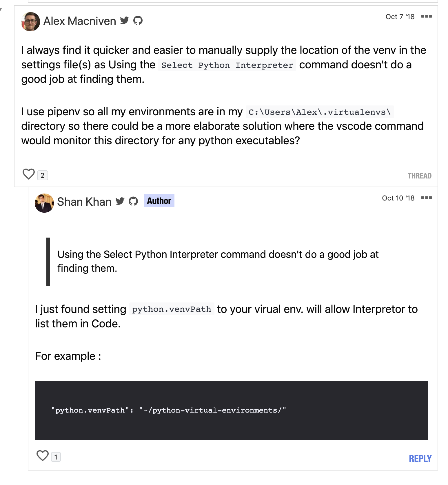Select the Author badge next to Shan Khan
Viewport: 448px width, 485px height.
pos(159,201)
